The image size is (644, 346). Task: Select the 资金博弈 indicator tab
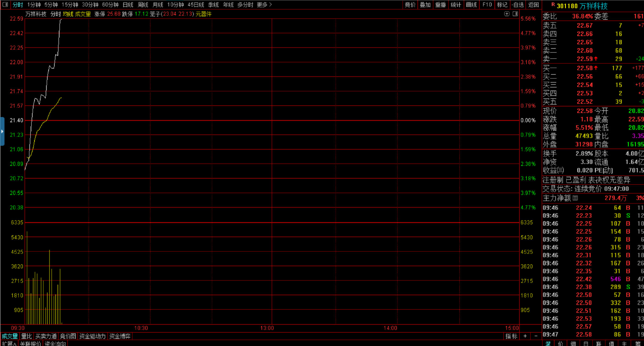tap(120, 336)
